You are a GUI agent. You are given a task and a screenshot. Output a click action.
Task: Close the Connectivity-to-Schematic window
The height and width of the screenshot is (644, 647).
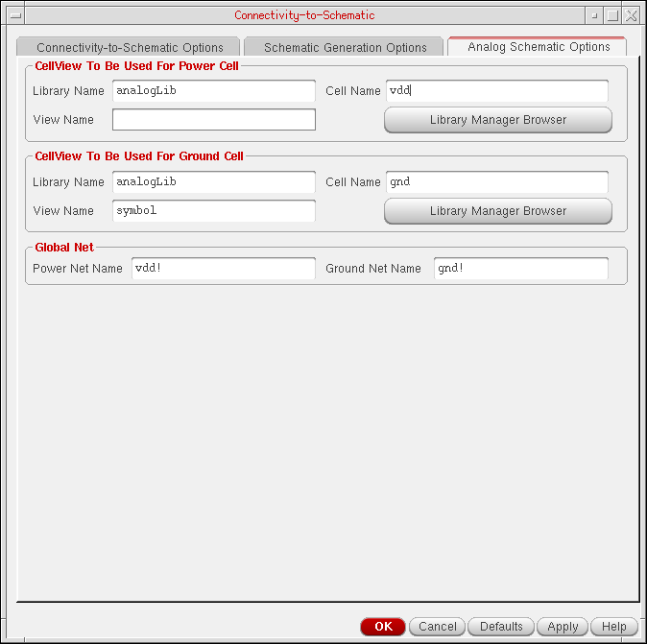click(631, 15)
